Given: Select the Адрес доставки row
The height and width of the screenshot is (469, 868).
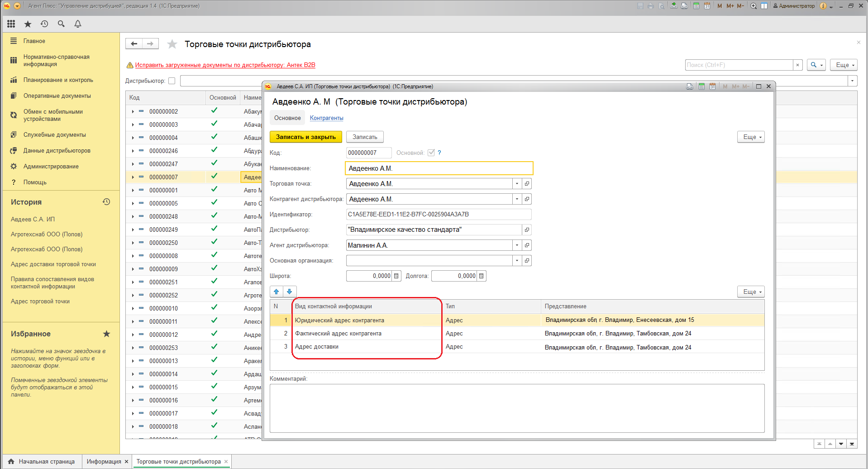Looking at the screenshot, I should click(x=517, y=347).
